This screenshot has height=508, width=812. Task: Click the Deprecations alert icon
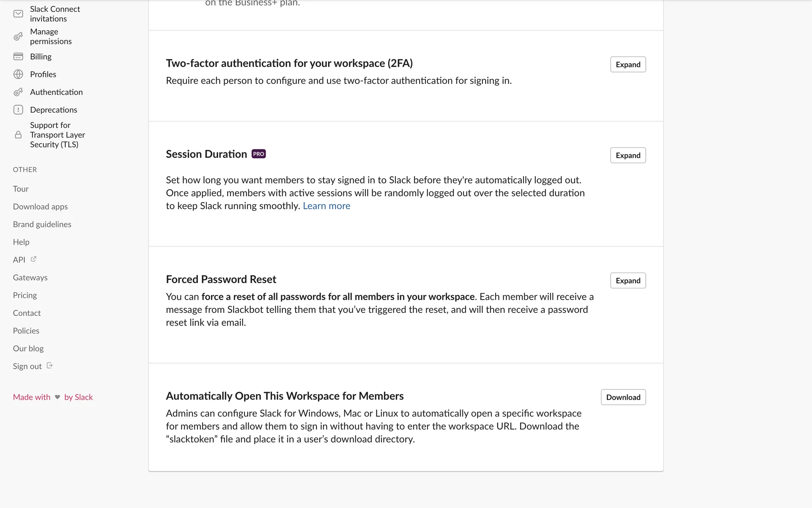[18, 110]
